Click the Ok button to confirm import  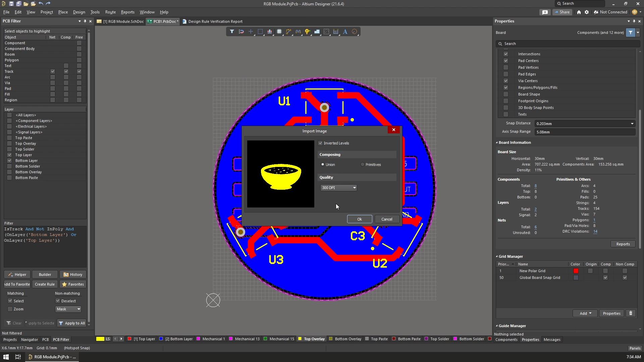(360, 219)
